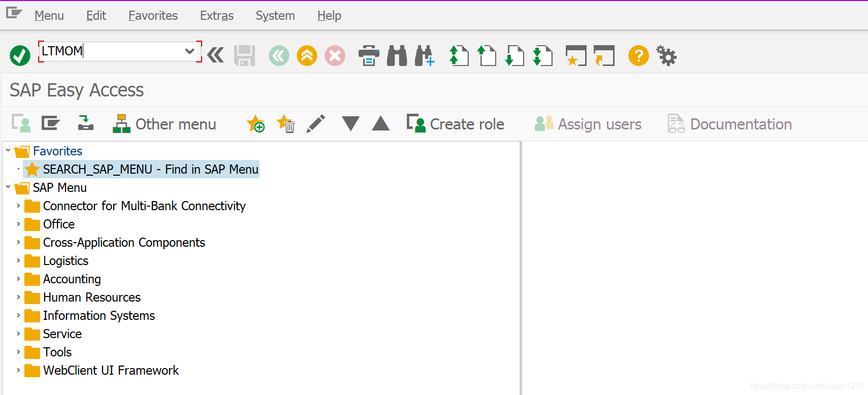This screenshot has height=395, width=868.
Task: Click the User menu icon
Action: [x=21, y=123]
